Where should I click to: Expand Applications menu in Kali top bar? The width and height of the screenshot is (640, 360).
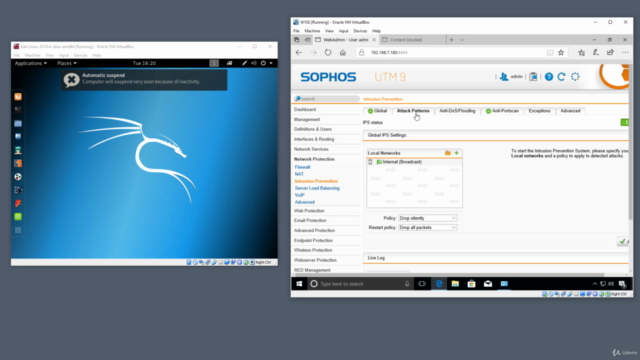(x=31, y=63)
